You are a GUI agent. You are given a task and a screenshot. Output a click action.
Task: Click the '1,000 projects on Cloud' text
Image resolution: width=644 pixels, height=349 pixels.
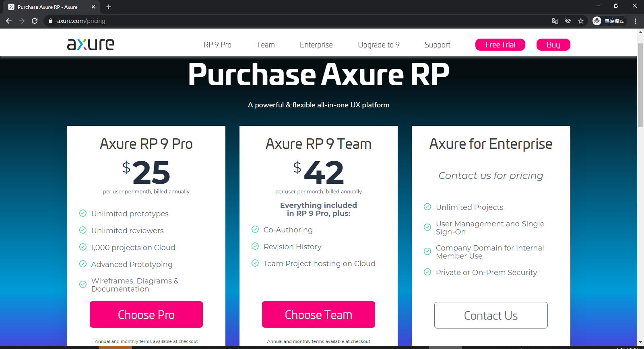pos(133,247)
